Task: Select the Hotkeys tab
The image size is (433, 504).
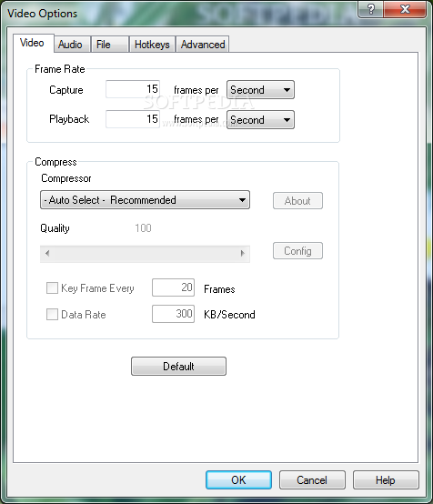Action: (152, 45)
